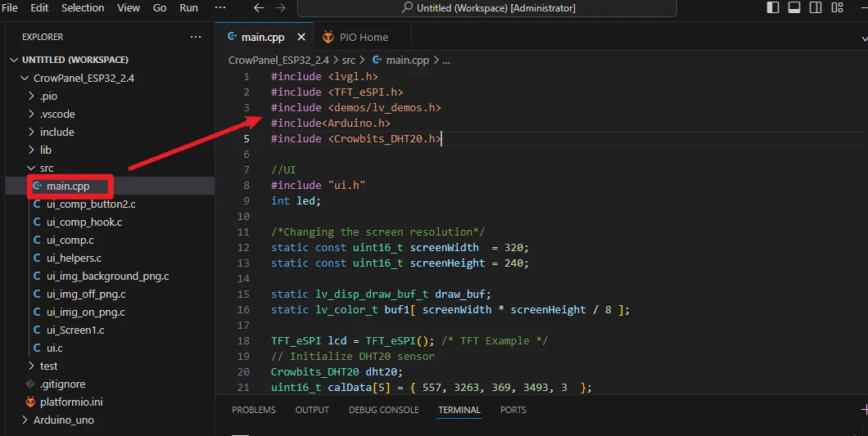868x436 pixels.
Task: Toggle the bottom panel visibility
Action: pos(793,8)
